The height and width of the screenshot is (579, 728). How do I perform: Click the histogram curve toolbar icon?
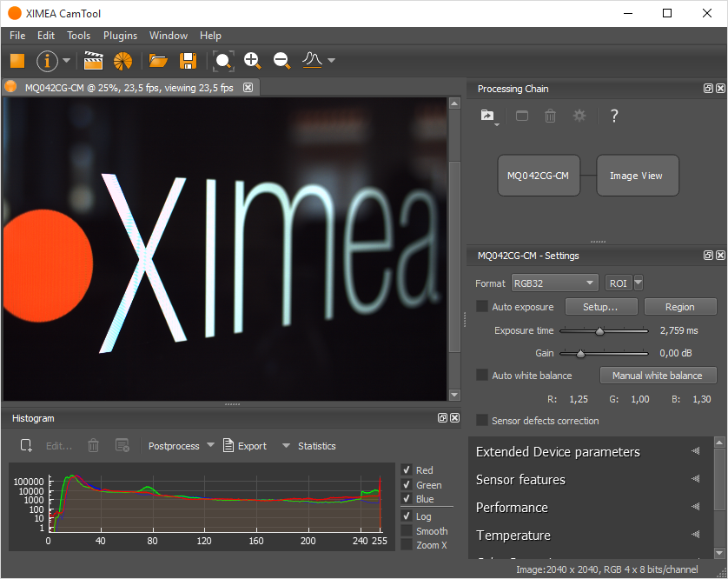(312, 60)
